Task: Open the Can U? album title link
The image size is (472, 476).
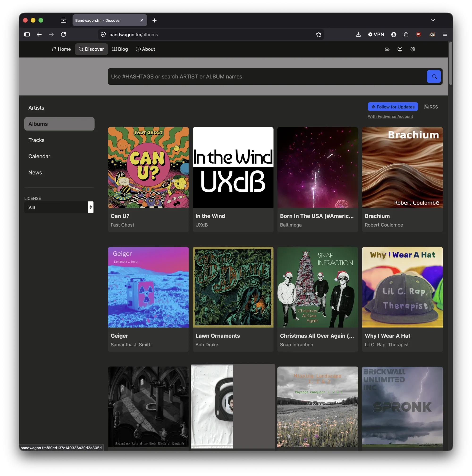Action: point(120,216)
